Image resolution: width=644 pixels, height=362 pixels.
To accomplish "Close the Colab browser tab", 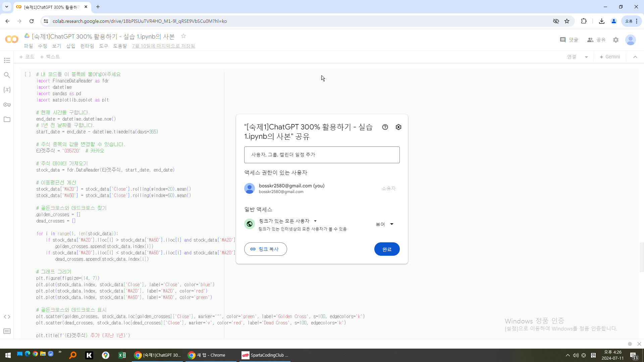I will click(x=86, y=7).
